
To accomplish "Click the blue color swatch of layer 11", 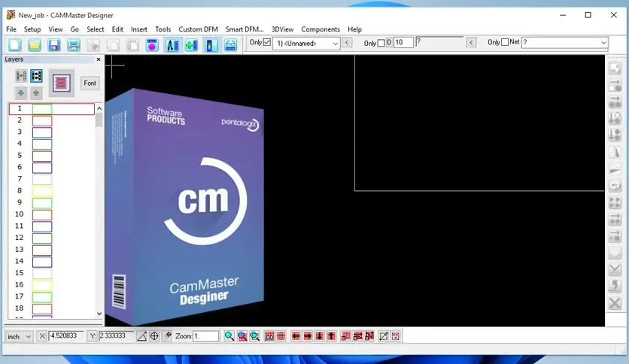I will pyautogui.click(x=42, y=226).
